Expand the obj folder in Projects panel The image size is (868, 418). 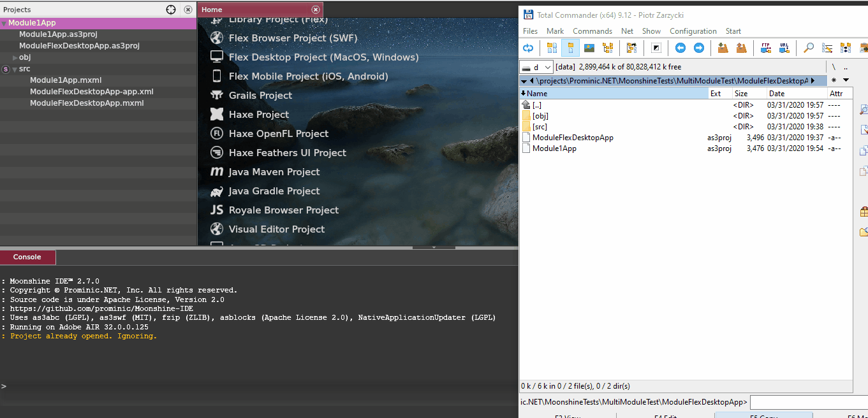click(14, 57)
